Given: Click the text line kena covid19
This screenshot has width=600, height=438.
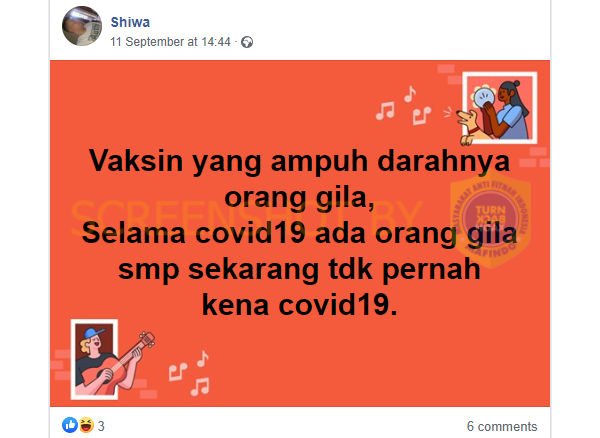Looking at the screenshot, I should click(299, 305).
